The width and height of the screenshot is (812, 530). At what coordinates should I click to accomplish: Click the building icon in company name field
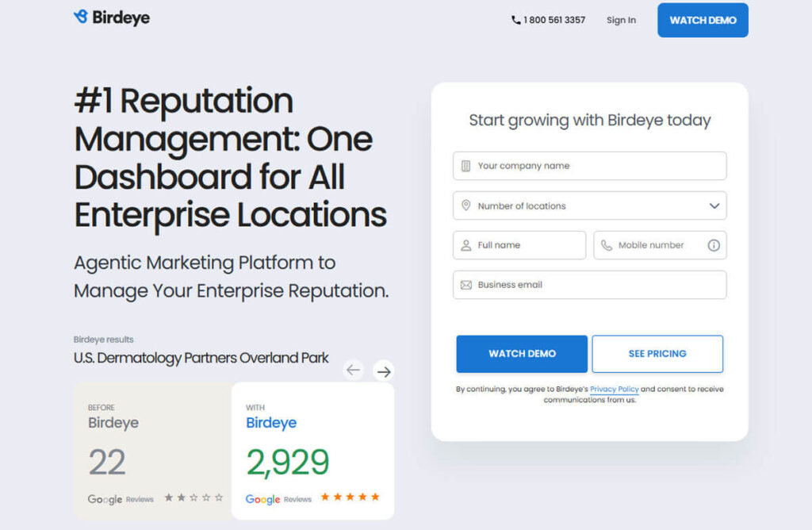(x=466, y=166)
